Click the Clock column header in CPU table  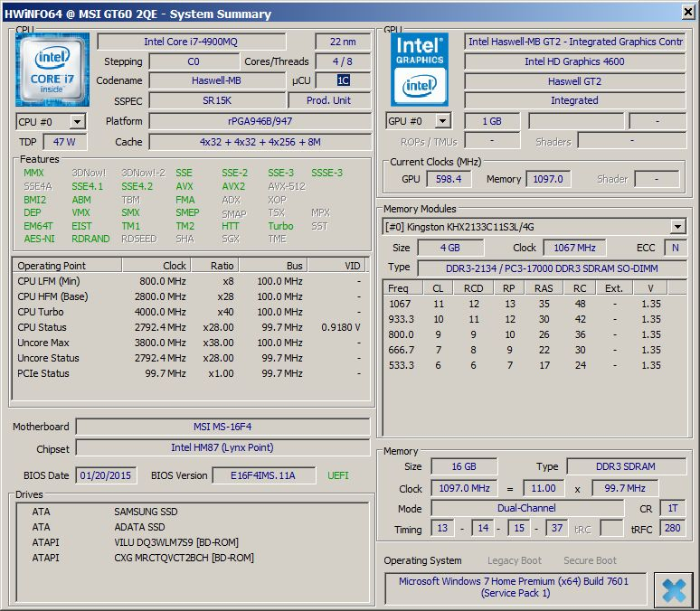pos(156,266)
